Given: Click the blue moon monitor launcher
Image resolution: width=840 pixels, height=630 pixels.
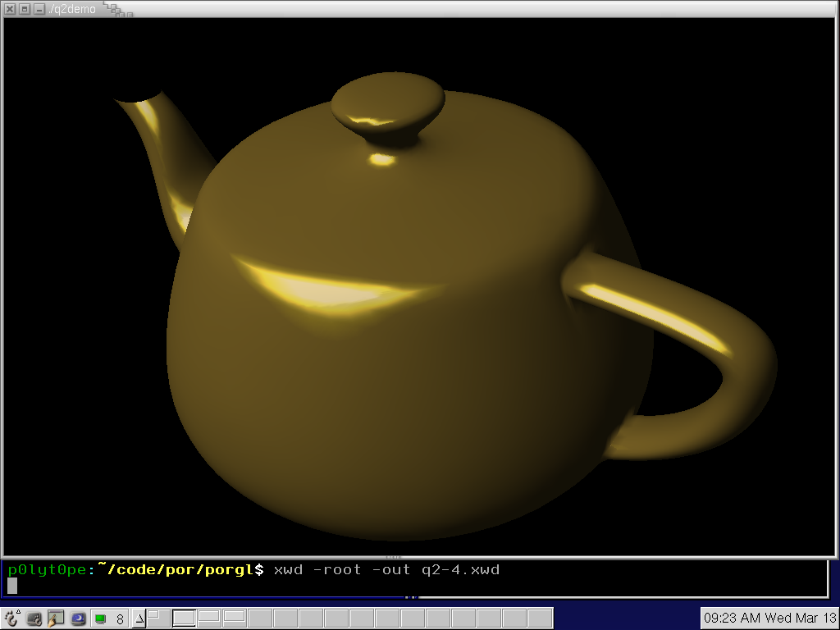Looking at the screenshot, I should tap(78, 619).
